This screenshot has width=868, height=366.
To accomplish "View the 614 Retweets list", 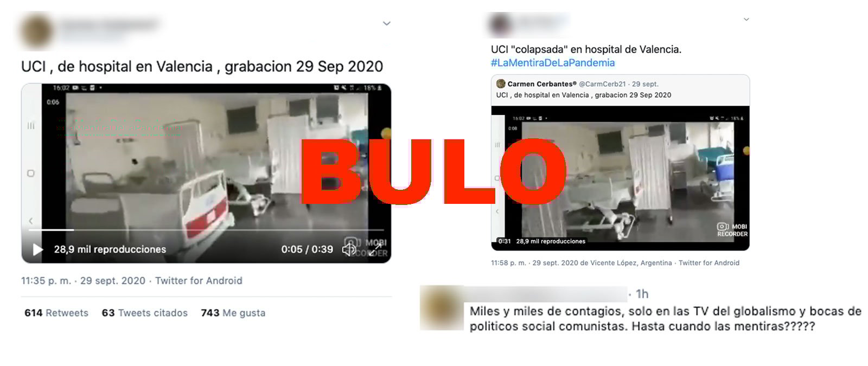I will pyautogui.click(x=56, y=313).
